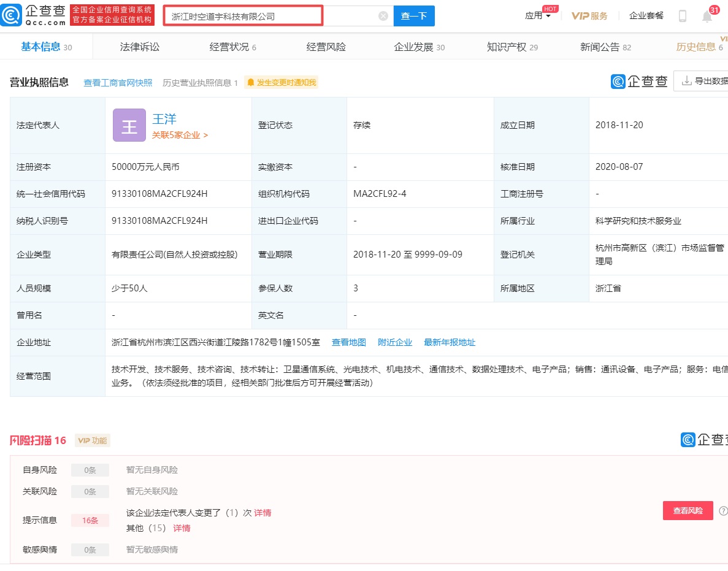
Task: Click the 0条 敏感舆情 count badge
Action: [x=90, y=550]
